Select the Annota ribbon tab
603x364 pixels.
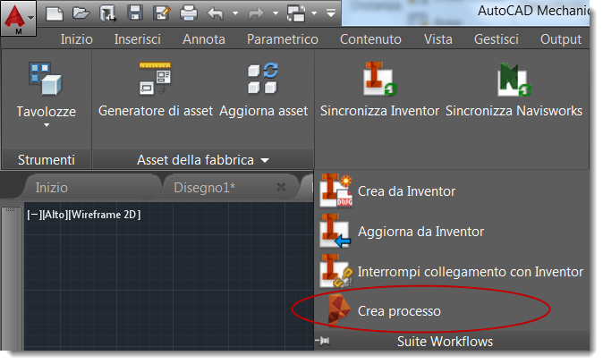[204, 39]
